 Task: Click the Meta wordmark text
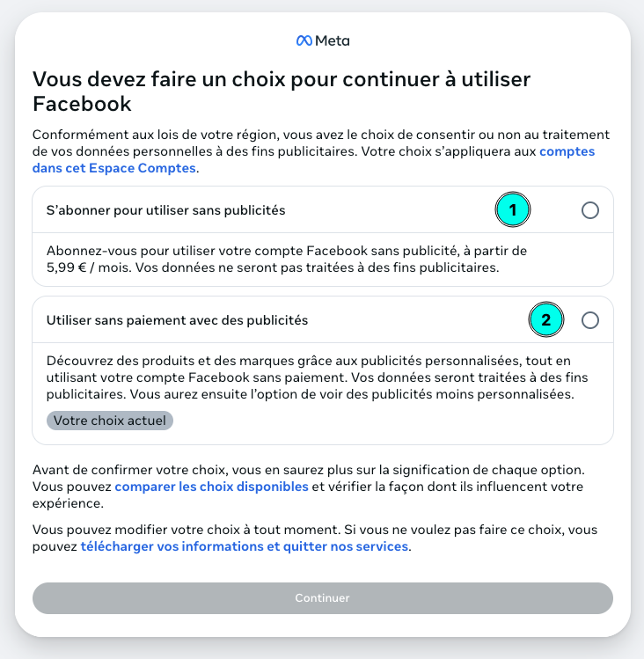tap(333, 40)
